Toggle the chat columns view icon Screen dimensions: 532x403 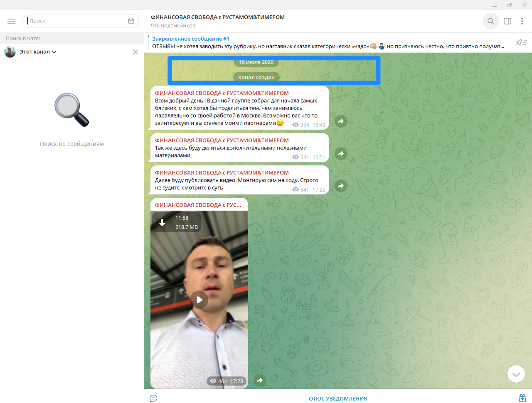tap(507, 21)
